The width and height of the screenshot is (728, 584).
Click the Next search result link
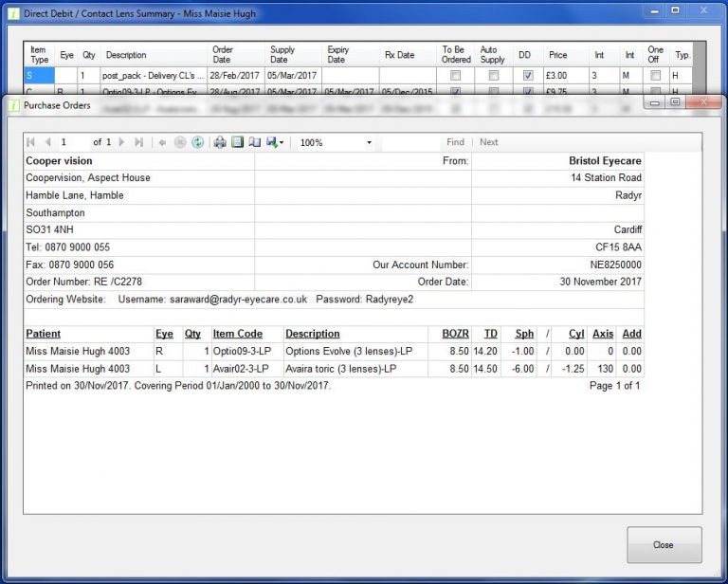(488, 142)
